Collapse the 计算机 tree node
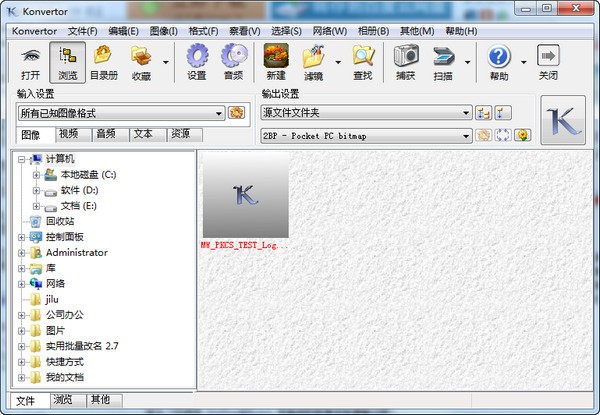 click(22, 159)
